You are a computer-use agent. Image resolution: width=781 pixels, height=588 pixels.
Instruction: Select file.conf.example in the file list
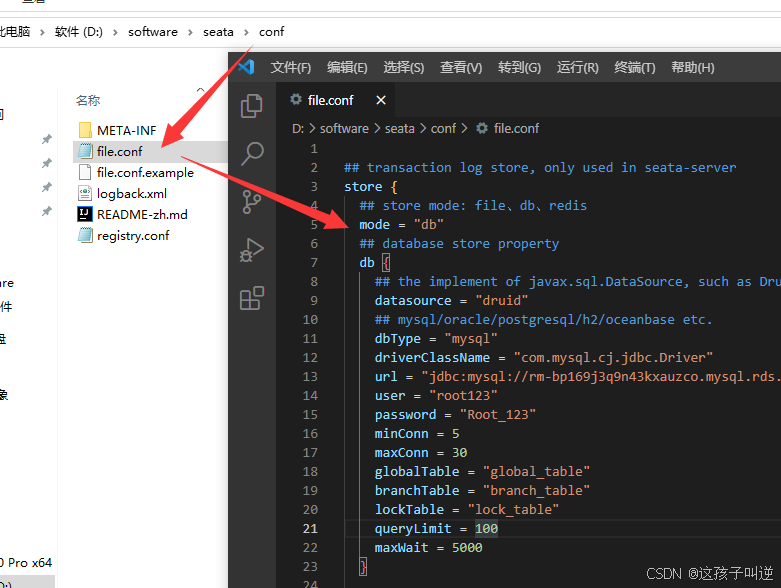click(145, 172)
